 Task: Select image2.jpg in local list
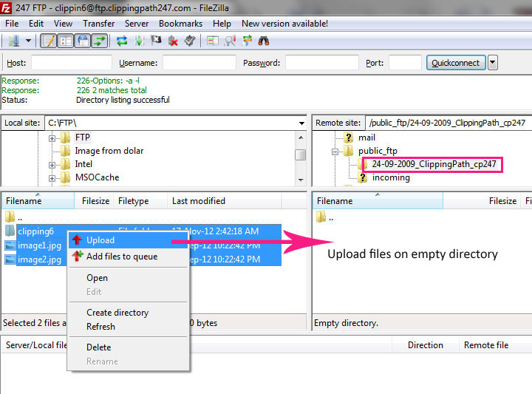pos(39,259)
